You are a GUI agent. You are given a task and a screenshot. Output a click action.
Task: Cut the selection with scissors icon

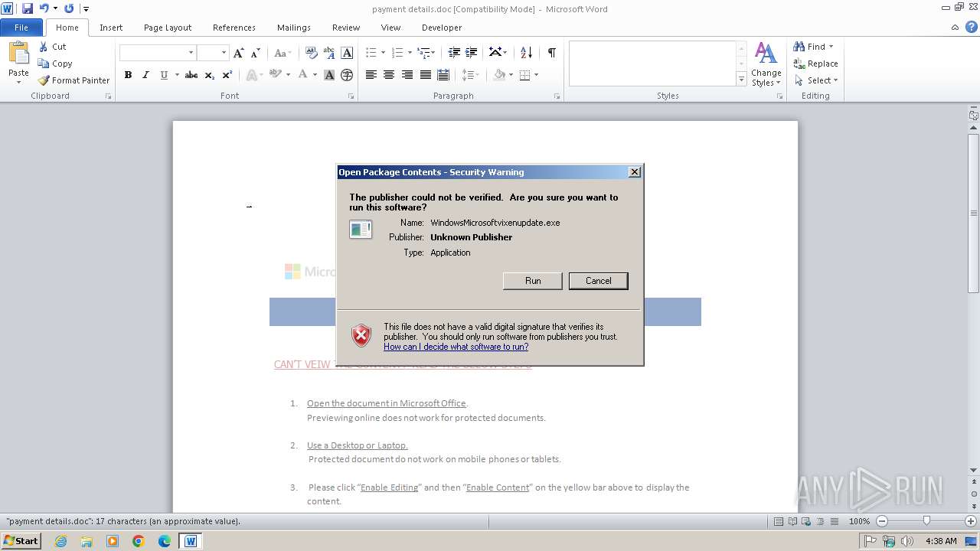click(44, 47)
